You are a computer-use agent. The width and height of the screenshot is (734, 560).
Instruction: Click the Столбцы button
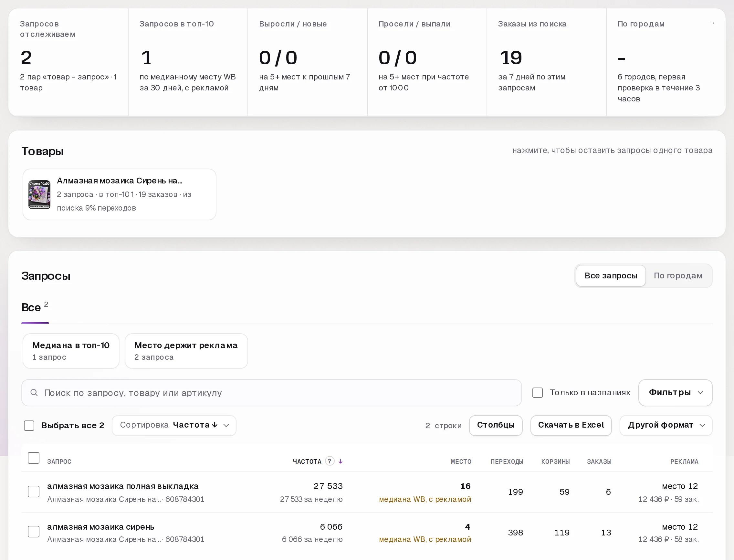pos(496,425)
